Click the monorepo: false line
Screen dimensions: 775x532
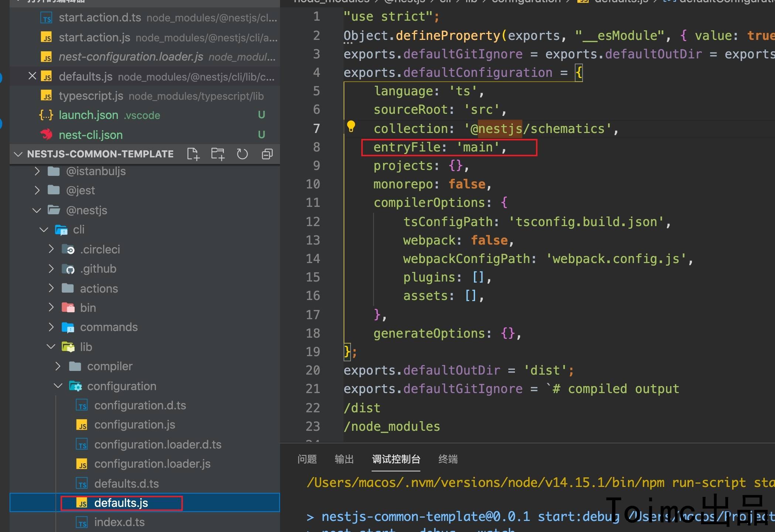433,184
